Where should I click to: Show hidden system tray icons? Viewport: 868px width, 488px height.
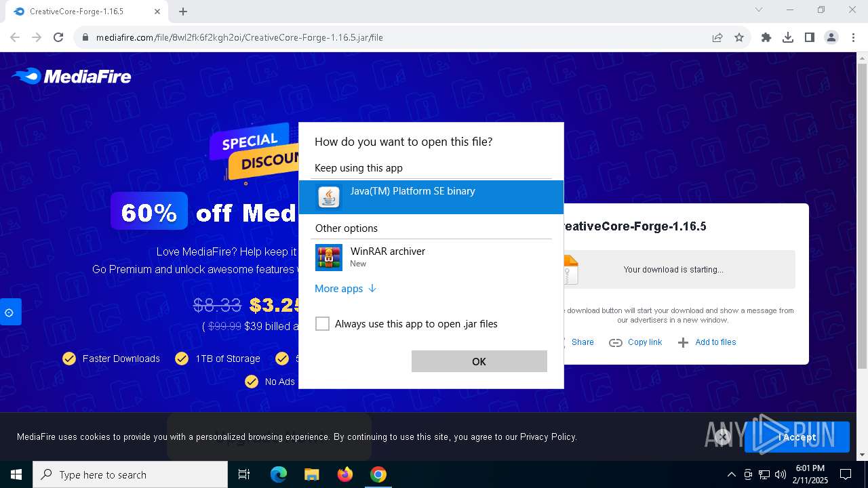pos(732,474)
